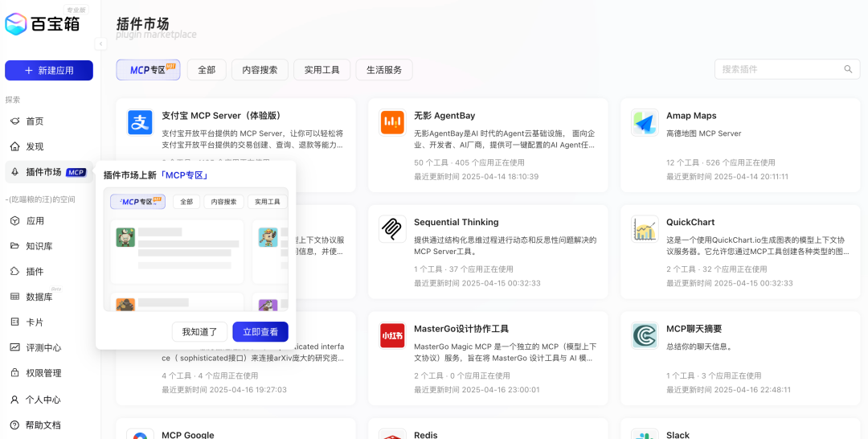This screenshot has width=868, height=439.
Task: Click the 新建应用 button
Action: (49, 70)
